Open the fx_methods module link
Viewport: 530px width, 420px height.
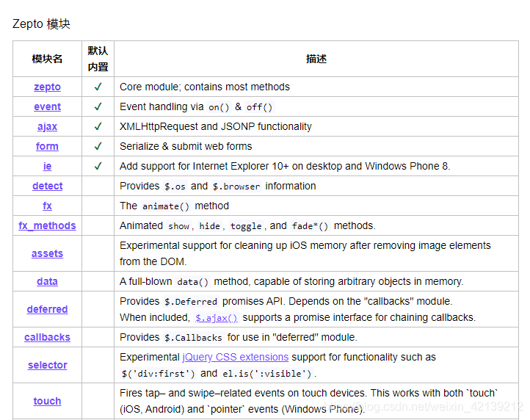pyautogui.click(x=47, y=225)
